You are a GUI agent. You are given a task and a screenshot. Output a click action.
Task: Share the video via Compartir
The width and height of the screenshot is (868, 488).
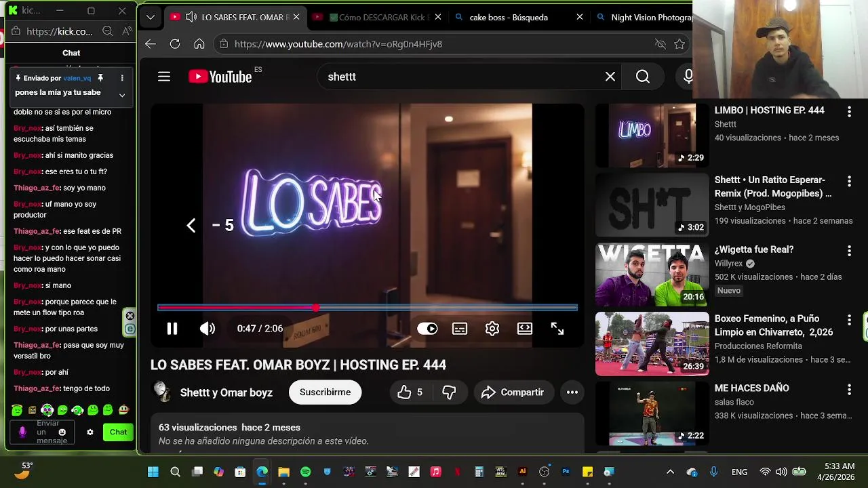(x=513, y=392)
